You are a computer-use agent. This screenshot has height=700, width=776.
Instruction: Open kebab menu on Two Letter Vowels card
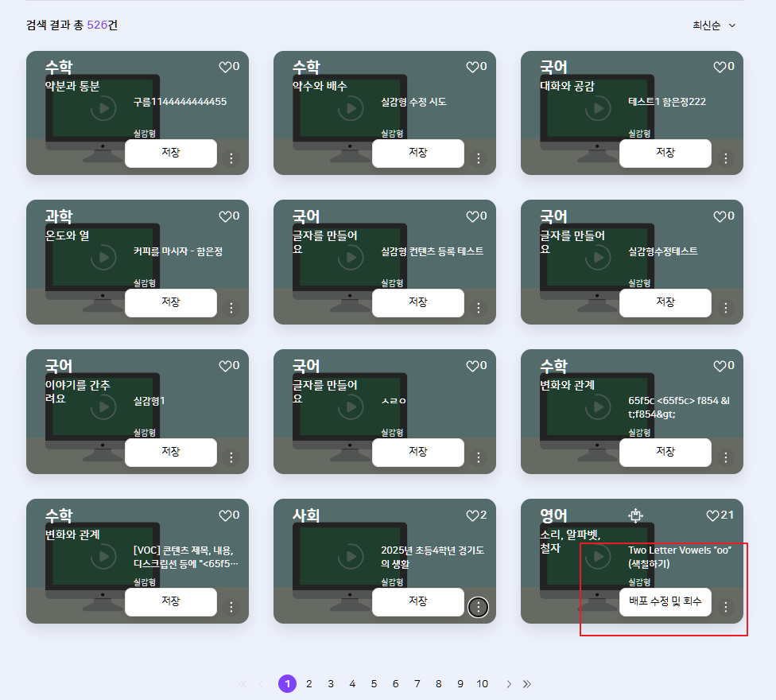click(x=725, y=607)
